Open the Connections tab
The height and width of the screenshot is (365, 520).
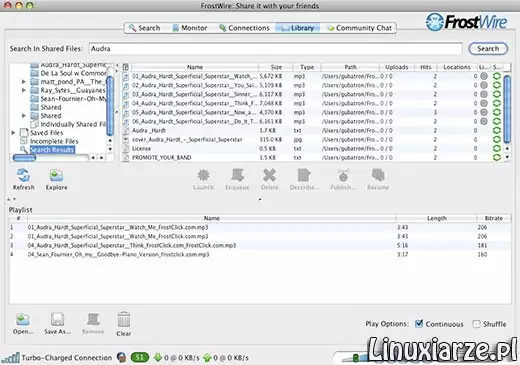(244, 28)
